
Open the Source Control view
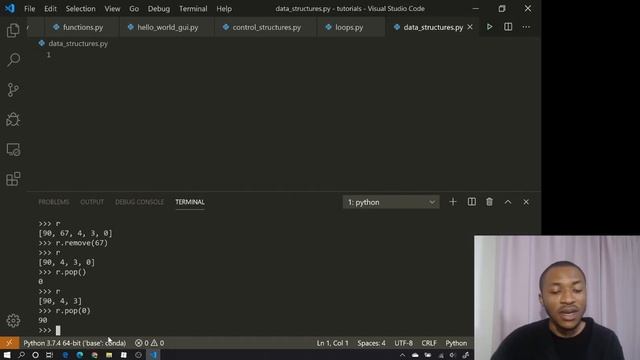click(x=13, y=89)
